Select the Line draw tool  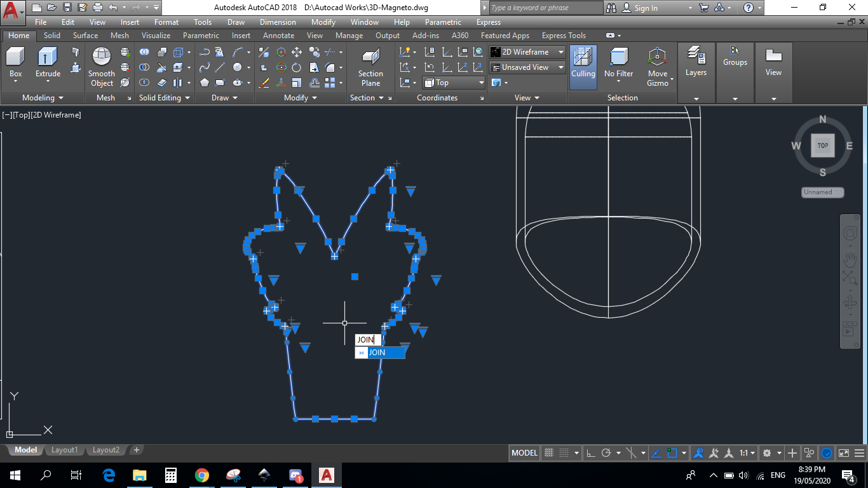(220, 67)
